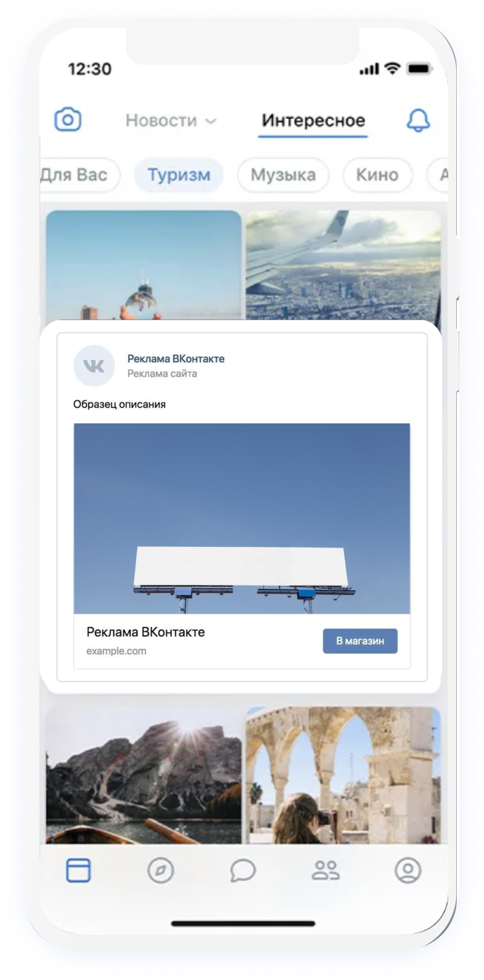This screenshot has height=980, width=484.
Task: Open the airplane wing photo
Action: 343,265
